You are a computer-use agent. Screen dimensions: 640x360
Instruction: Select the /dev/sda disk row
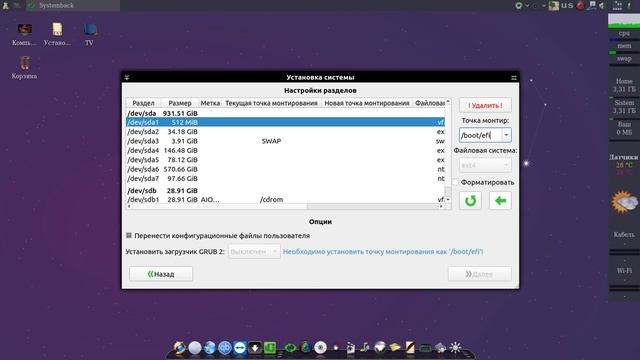click(285, 113)
